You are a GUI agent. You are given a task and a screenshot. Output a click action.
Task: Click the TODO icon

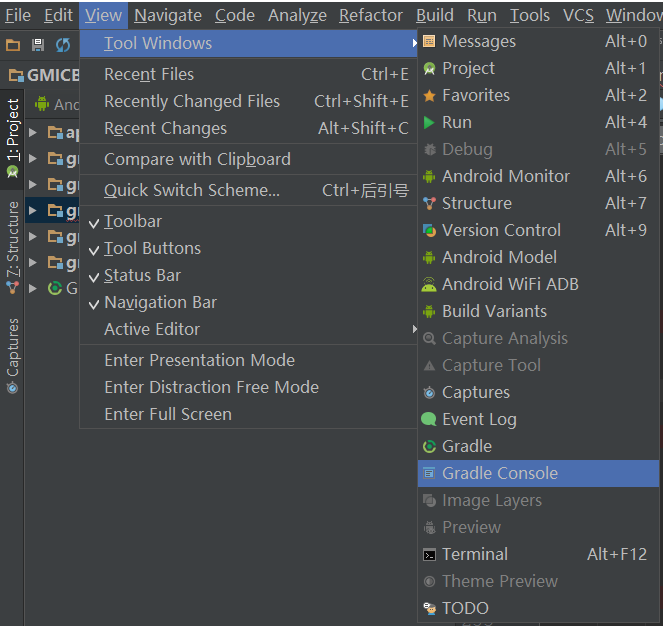click(x=429, y=609)
